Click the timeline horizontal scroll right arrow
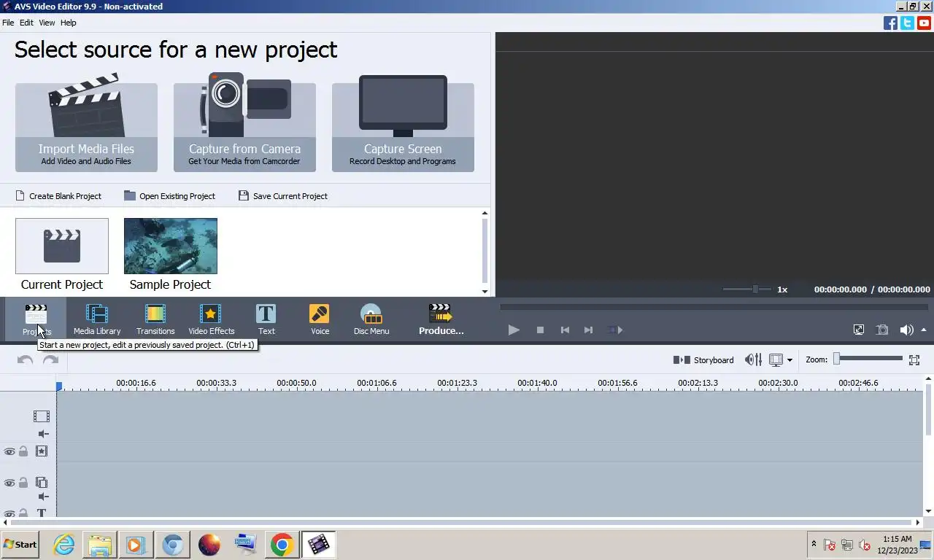 coord(918,522)
